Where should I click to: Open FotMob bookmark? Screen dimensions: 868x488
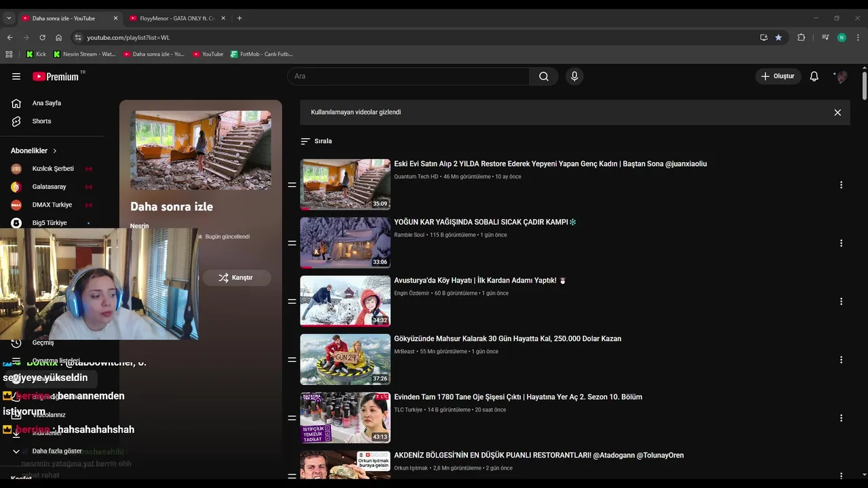click(x=262, y=54)
